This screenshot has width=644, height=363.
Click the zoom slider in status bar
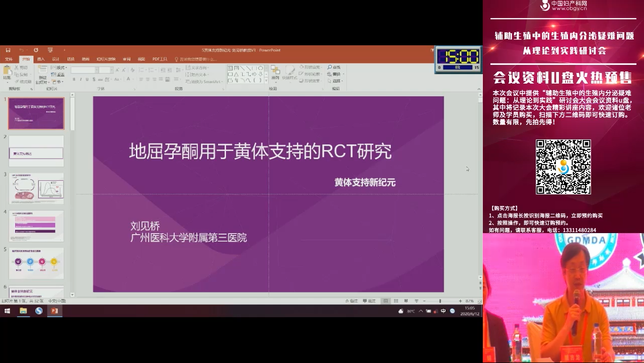(441, 301)
